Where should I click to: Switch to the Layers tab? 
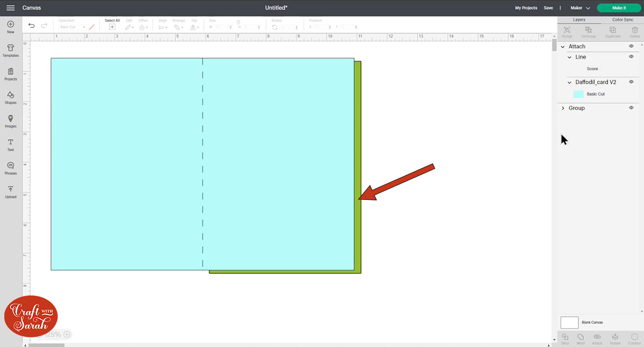[x=579, y=20]
